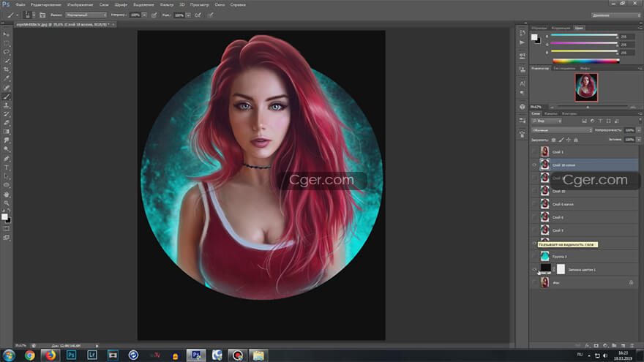Viewport: 644px width, 362px height.
Task: Select the Move tool in toolbox
Action: pyautogui.click(x=6, y=34)
